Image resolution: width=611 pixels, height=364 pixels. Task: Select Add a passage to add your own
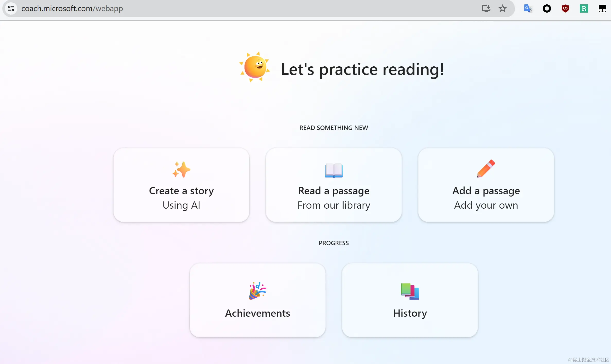pos(486,185)
